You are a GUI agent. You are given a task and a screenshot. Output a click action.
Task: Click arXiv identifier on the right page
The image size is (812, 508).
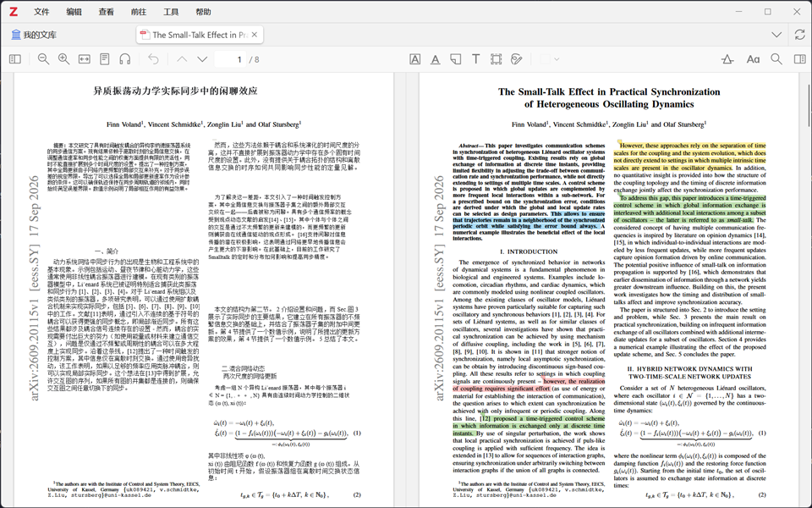[x=439, y=288]
